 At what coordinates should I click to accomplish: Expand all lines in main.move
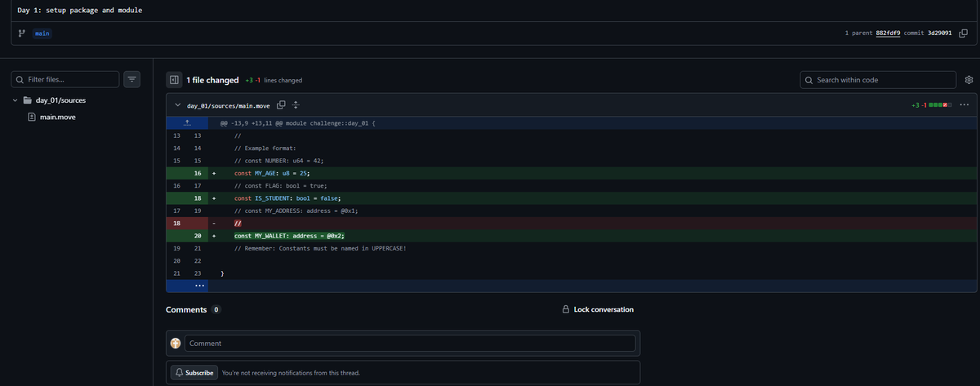pyautogui.click(x=296, y=106)
